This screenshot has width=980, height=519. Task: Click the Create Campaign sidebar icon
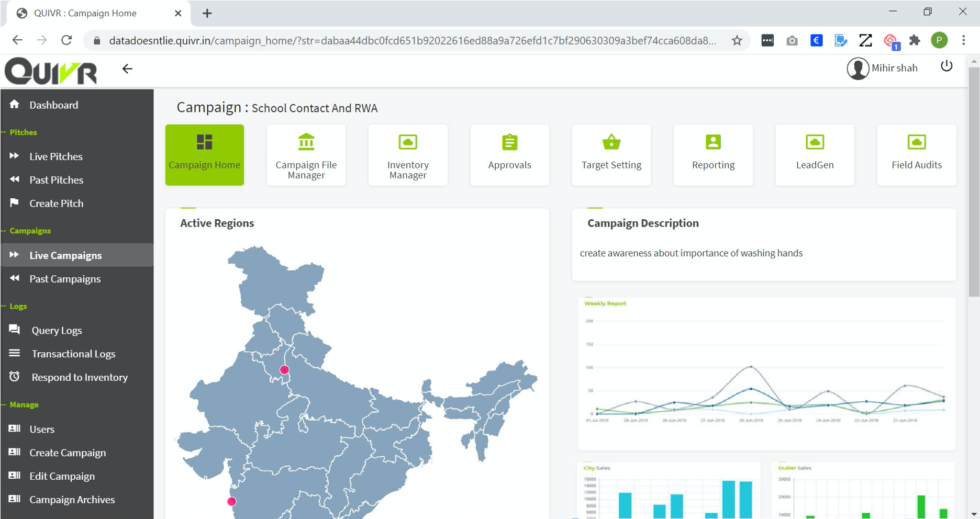14,452
